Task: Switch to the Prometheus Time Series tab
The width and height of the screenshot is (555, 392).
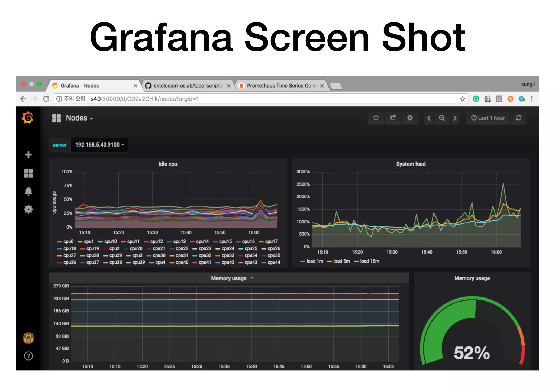Action: click(x=281, y=86)
